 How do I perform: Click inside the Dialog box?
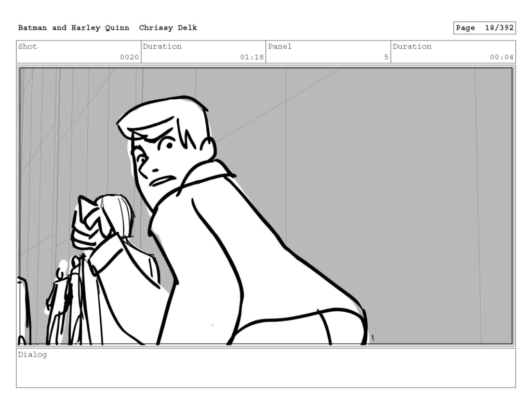tap(265, 368)
